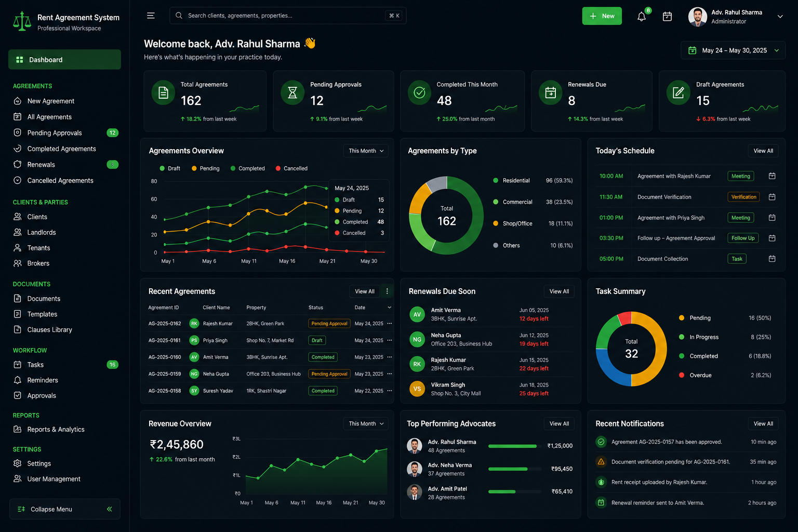Click the Renewals Due calendar-plus icon
798x532 pixels.
coord(551,93)
